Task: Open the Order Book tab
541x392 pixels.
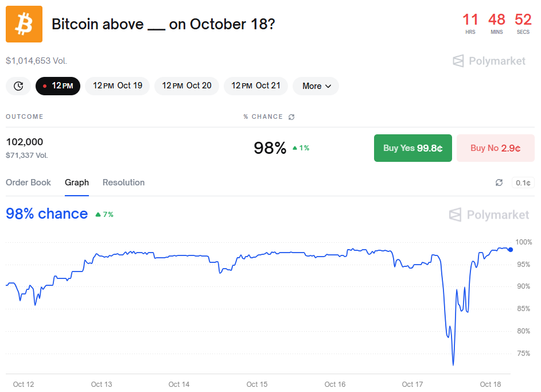Action: pyautogui.click(x=28, y=183)
